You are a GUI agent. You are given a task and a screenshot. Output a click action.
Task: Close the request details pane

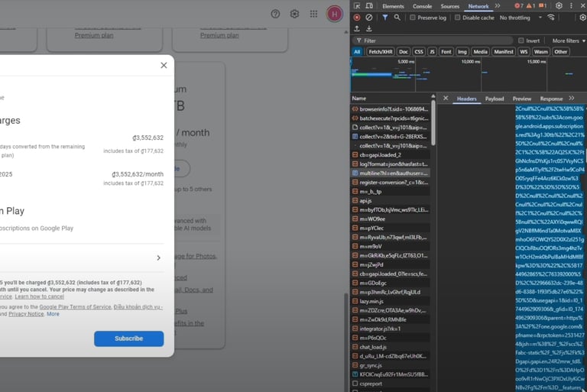pos(446,98)
